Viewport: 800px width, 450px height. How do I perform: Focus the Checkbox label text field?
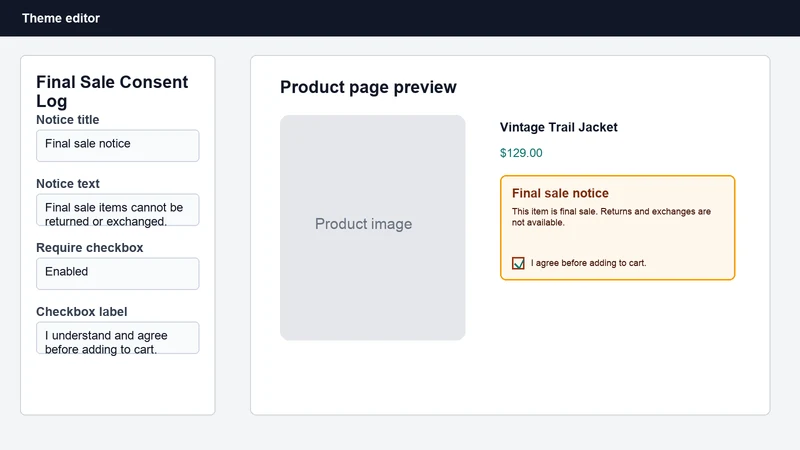pos(117,338)
